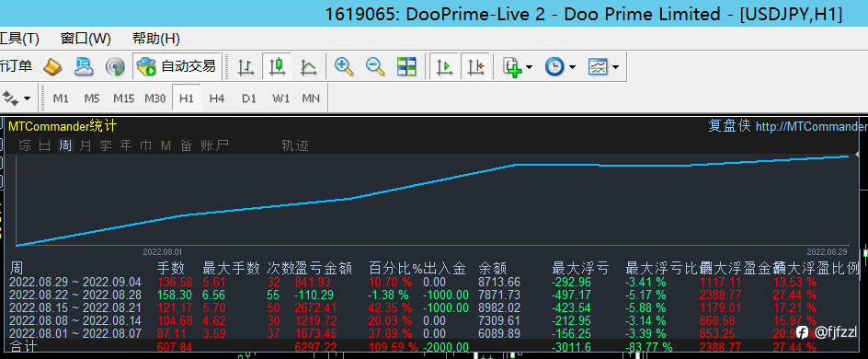Switch chart to line chart
This screenshot has height=359, width=868.
[308, 67]
